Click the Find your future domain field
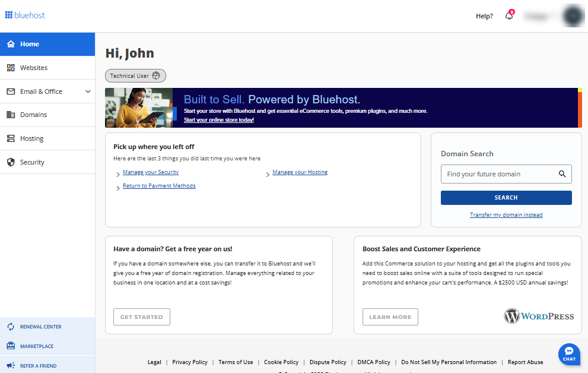 pyautogui.click(x=498, y=173)
